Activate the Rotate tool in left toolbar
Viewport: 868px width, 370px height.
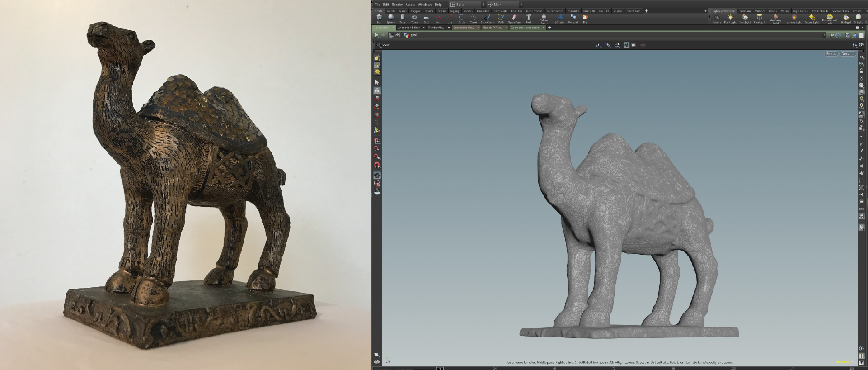(377, 107)
